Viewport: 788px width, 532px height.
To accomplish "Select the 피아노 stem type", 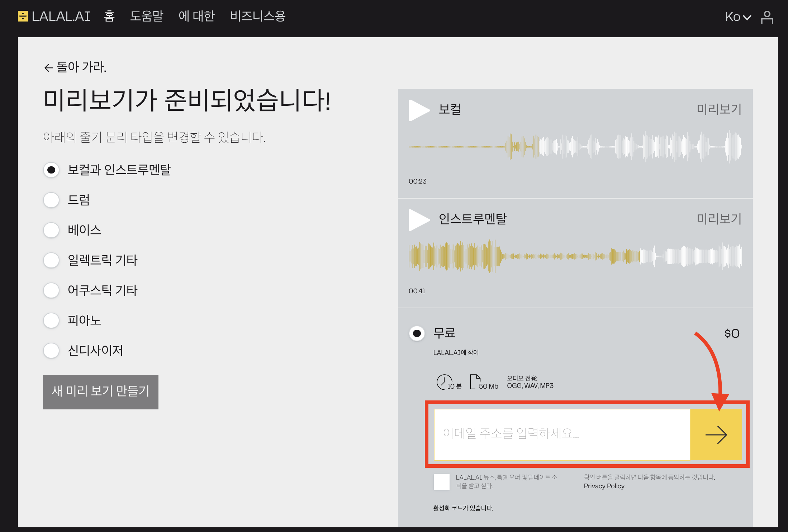I will coord(51,320).
